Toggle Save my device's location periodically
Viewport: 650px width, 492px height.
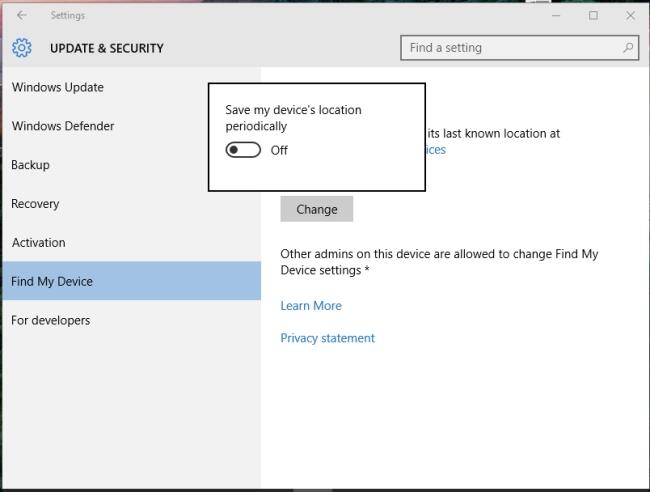point(243,150)
